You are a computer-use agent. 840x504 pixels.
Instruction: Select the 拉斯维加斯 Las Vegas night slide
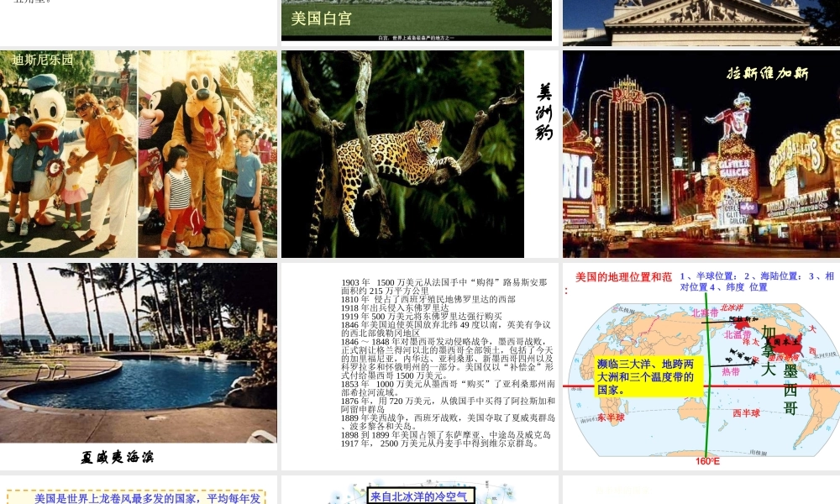701,155
